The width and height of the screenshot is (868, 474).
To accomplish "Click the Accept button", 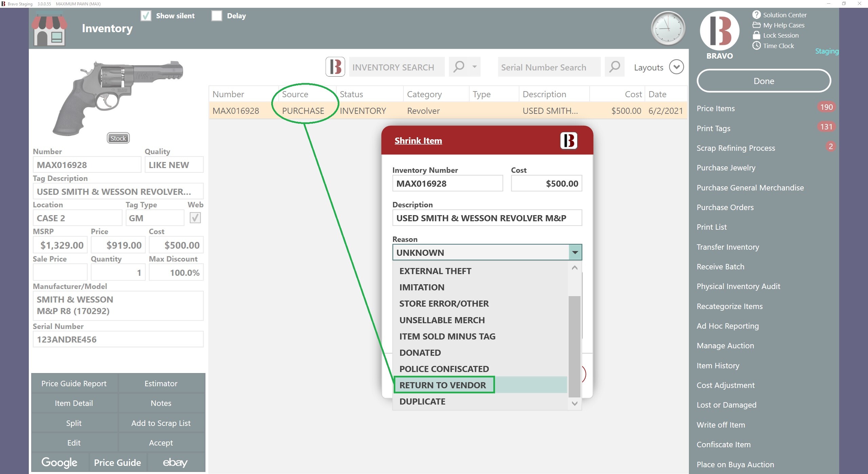I will [161, 443].
